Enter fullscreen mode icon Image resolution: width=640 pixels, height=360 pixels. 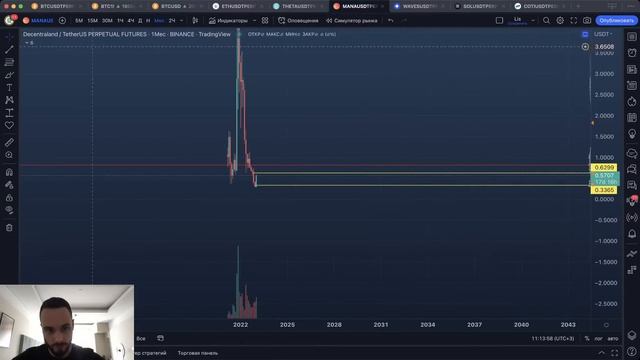(x=573, y=20)
